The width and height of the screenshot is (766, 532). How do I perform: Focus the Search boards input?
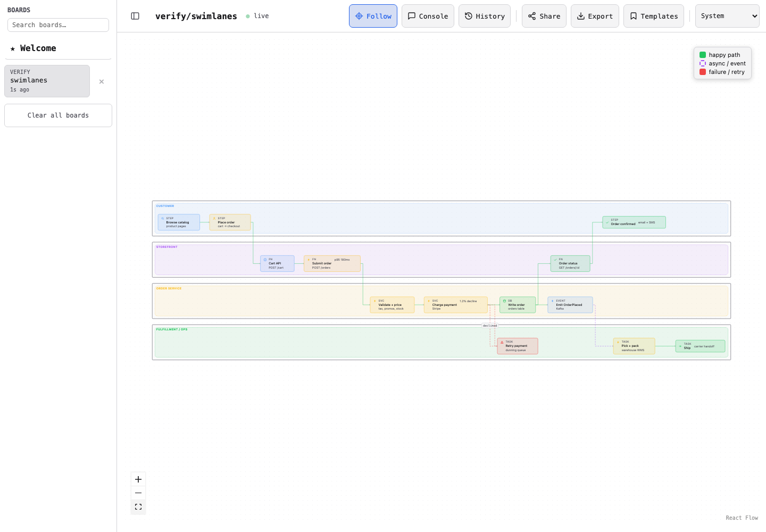click(x=58, y=25)
